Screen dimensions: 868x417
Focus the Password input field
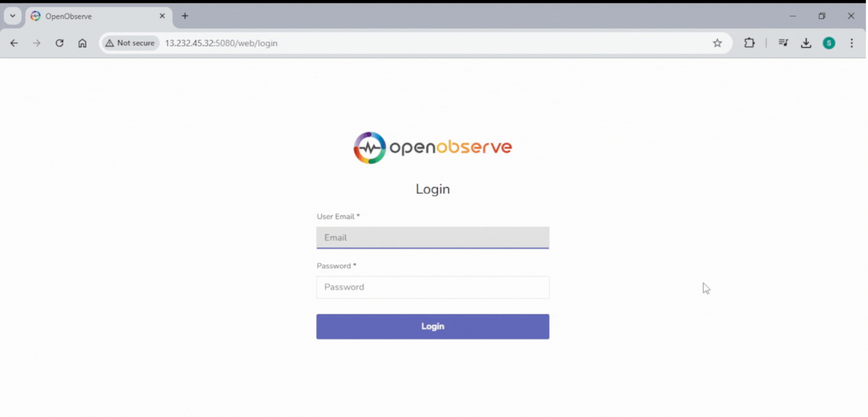click(x=432, y=287)
